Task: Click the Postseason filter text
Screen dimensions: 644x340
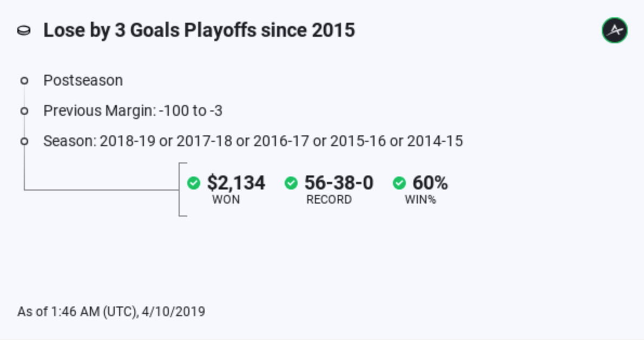Action: (83, 81)
